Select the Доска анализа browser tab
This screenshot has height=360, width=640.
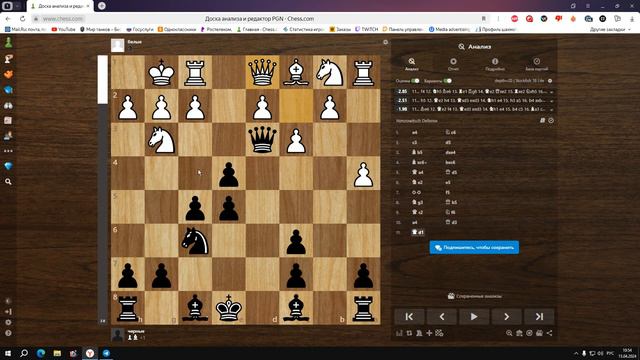pyautogui.click(x=60, y=6)
